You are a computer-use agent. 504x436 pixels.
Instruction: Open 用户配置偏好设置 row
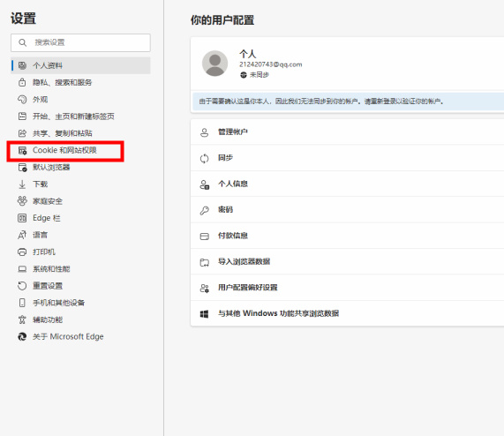click(x=347, y=288)
